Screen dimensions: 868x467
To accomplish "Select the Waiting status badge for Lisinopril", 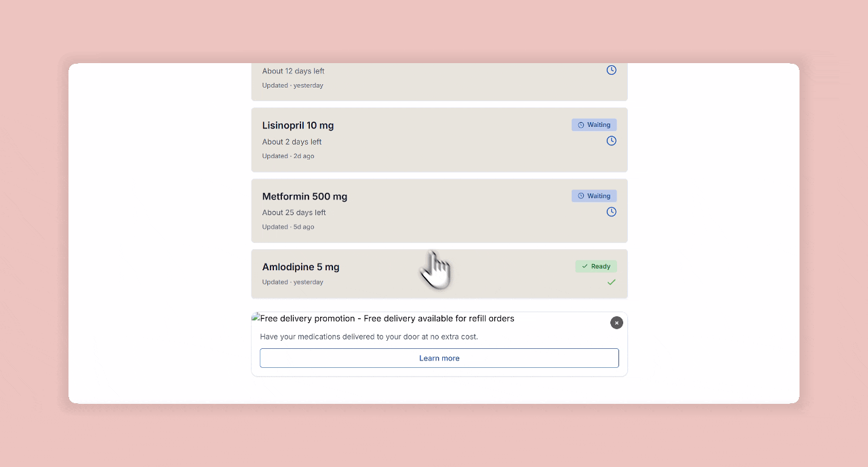I will (594, 124).
